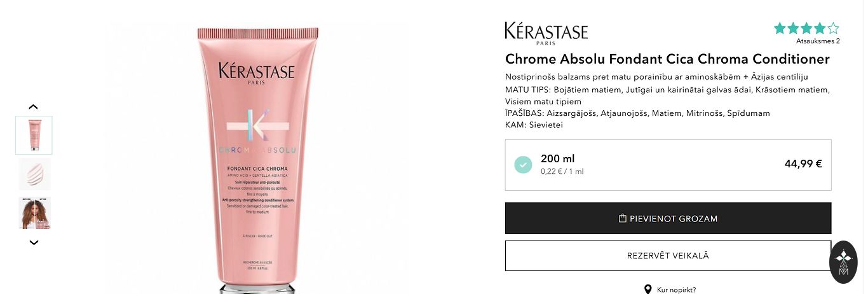Open the curly-hair model thumbnail
Image resolution: width=868 pixels, height=294 pixels.
(x=34, y=213)
